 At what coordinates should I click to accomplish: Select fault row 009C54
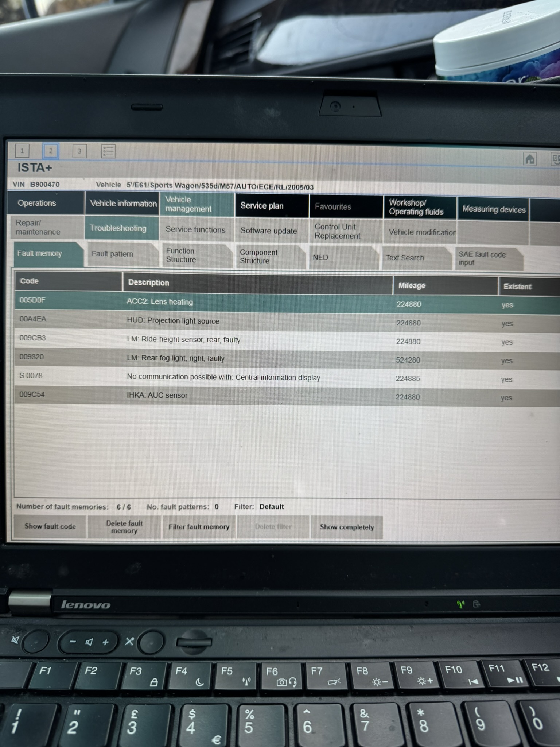pos(287,396)
